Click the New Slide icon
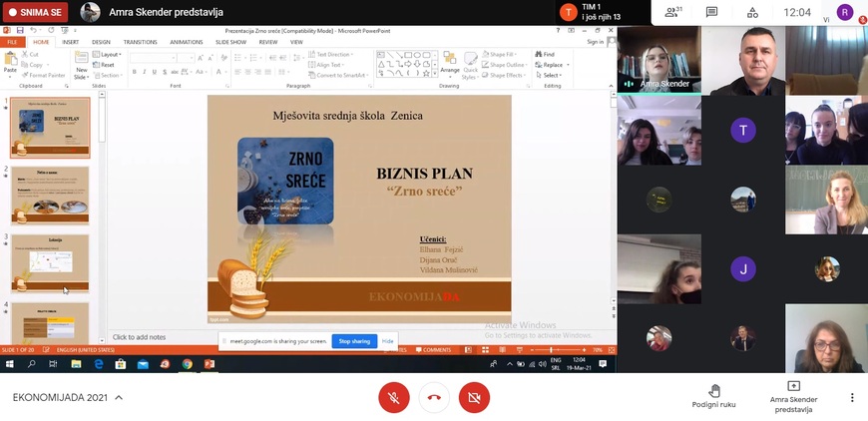Viewport: 868px width, 421px height. 82,59
